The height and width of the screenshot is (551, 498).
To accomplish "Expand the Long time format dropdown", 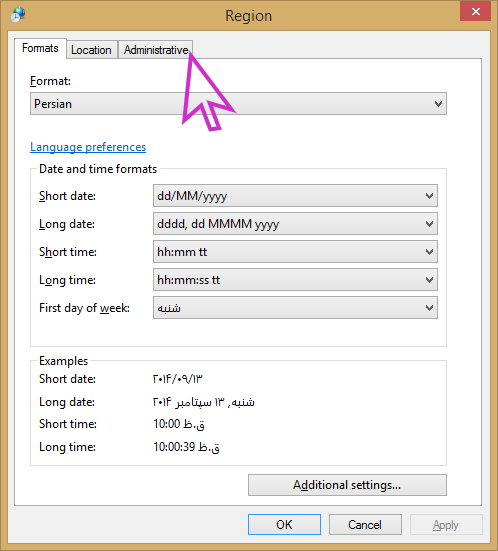I will point(295,280).
